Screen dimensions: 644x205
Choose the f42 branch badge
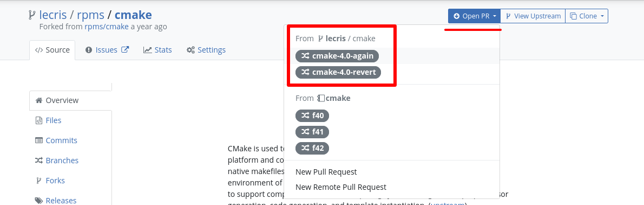pos(312,148)
